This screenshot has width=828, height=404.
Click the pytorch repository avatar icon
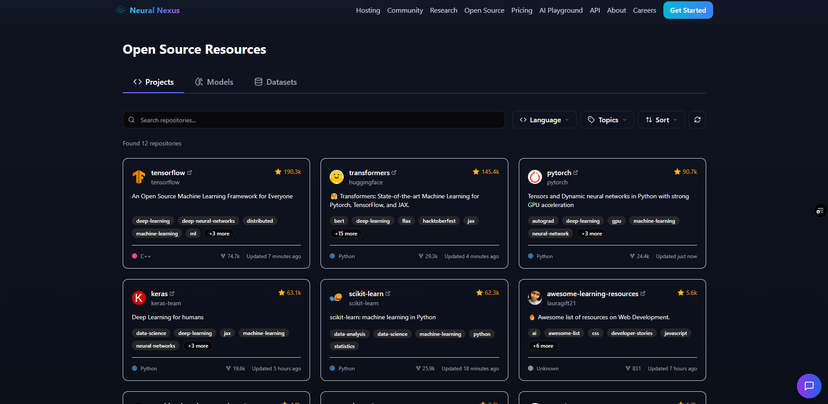(x=535, y=177)
